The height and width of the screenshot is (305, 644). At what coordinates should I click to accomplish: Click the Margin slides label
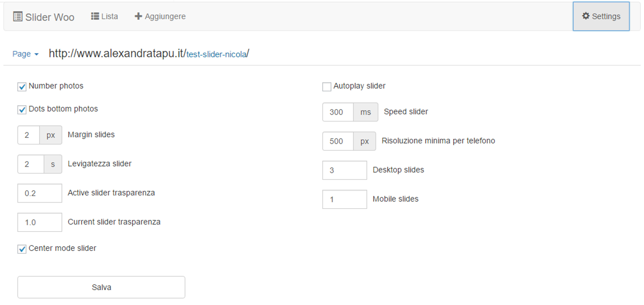pos(91,135)
